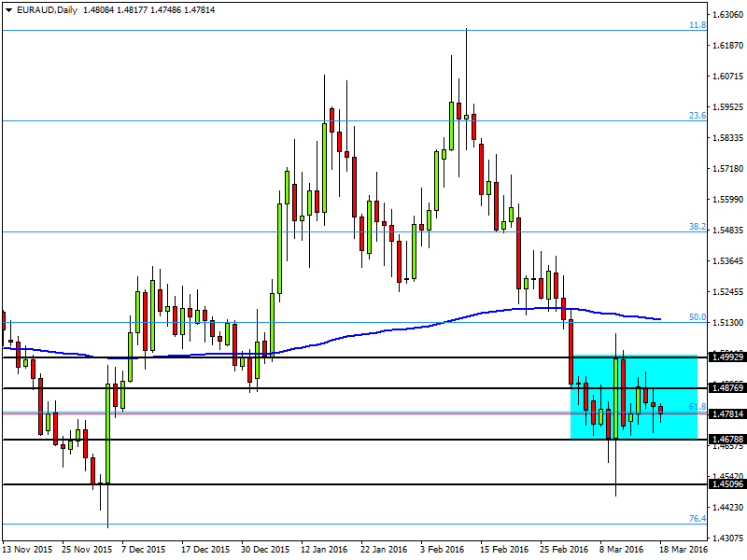
Task: Click the 25 Feb 2016 date label
Action: pos(564,549)
